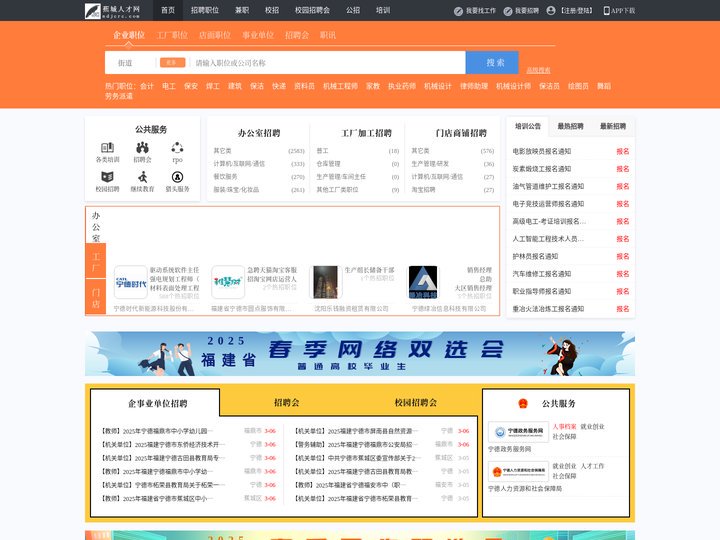The width and height of the screenshot is (720, 540).
Task: Click the national emblem icon beside 公共服务
Action: (x=523, y=404)
